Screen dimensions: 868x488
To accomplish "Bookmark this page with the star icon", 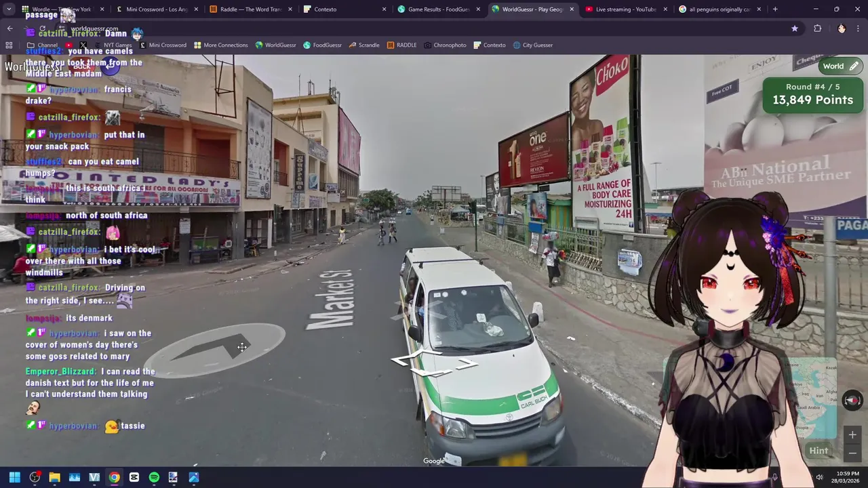I will pyautogui.click(x=794, y=28).
